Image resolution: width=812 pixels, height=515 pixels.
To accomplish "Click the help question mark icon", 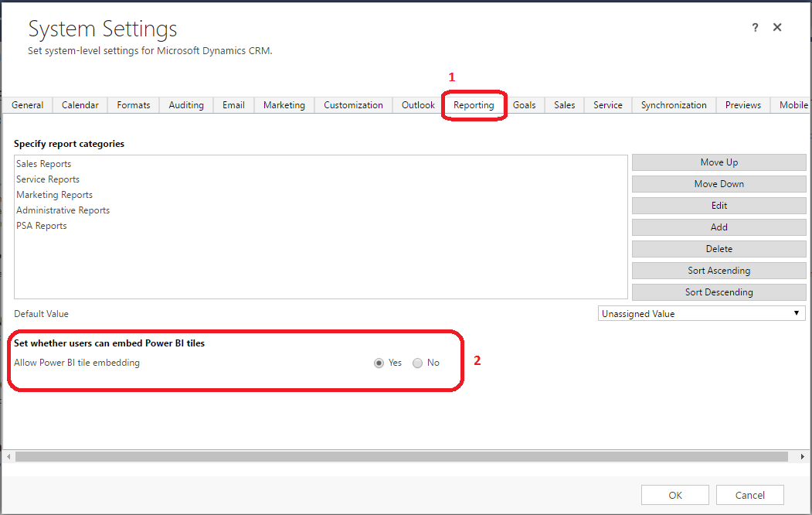I will coord(755,28).
